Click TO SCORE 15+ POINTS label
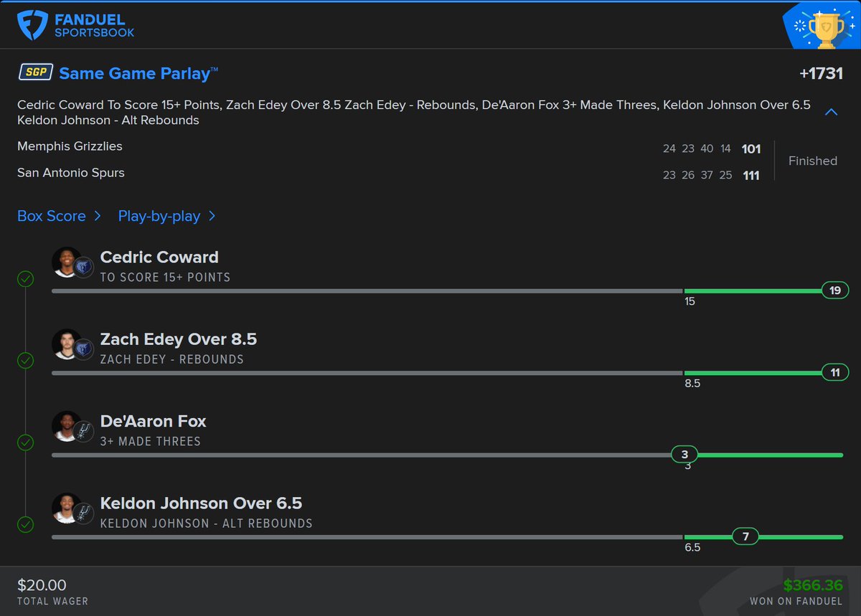The image size is (861, 616). 165,277
